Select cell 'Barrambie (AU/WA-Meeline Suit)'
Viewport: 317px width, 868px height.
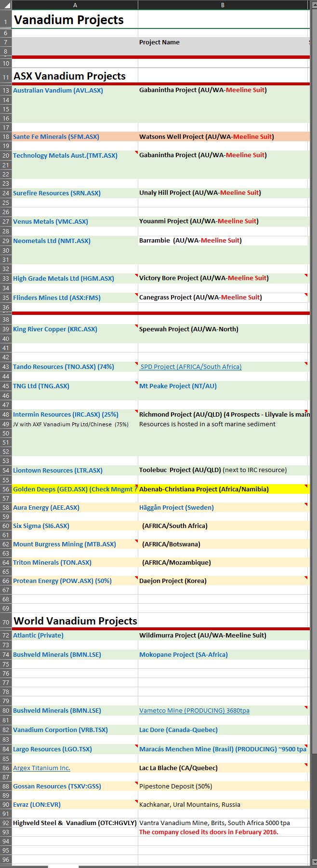click(x=223, y=241)
